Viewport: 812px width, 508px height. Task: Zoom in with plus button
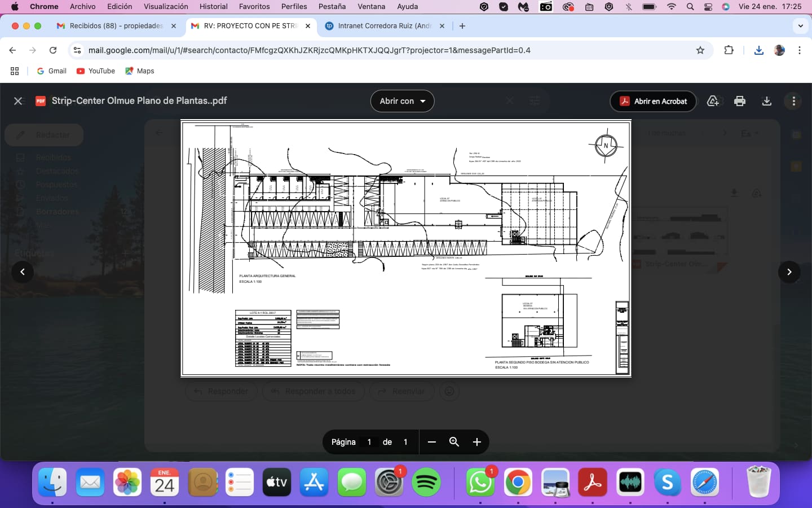476,442
